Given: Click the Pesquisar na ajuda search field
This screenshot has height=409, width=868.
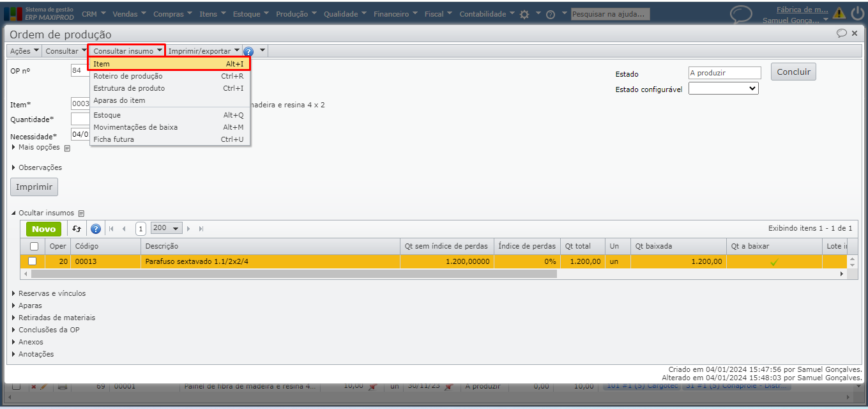Looking at the screenshot, I should [610, 14].
